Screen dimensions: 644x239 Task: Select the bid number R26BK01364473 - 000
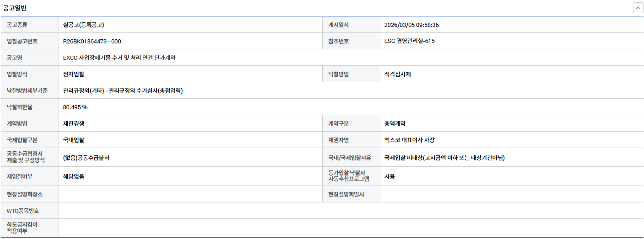pos(92,41)
